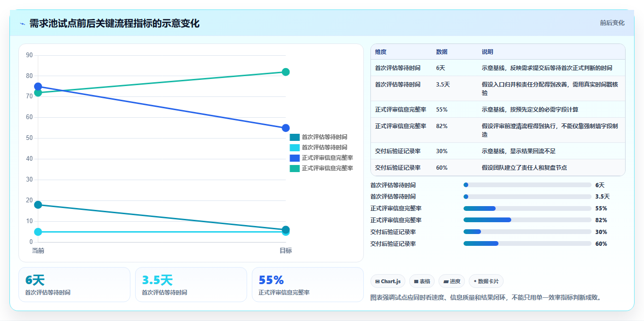644x321 pixels.
Task: Click the dark teal data point at 目标
Action: (286, 229)
